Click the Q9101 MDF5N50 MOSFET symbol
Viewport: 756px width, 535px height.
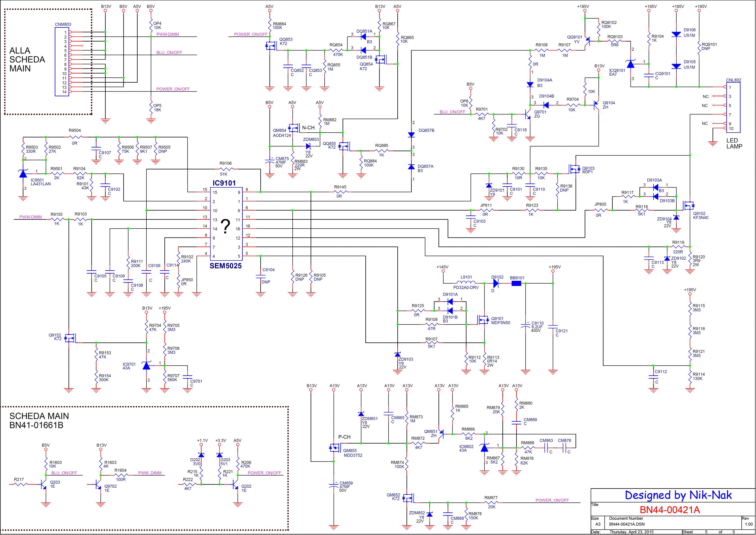(x=483, y=320)
